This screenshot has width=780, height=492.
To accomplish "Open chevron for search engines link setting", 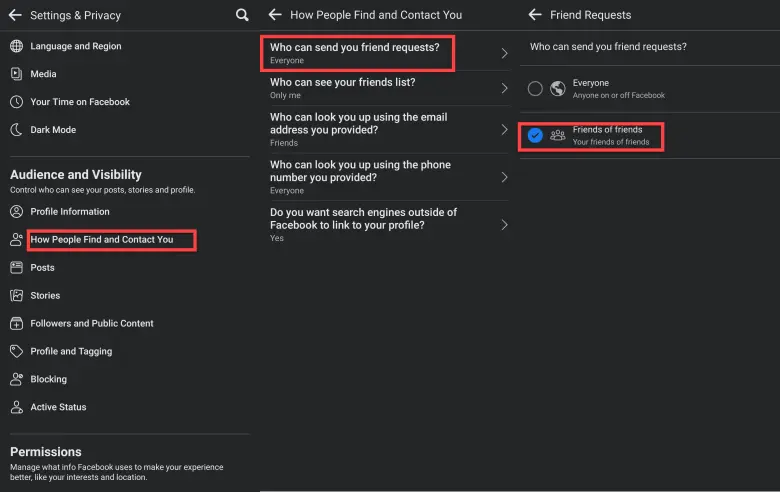I will 504,225.
